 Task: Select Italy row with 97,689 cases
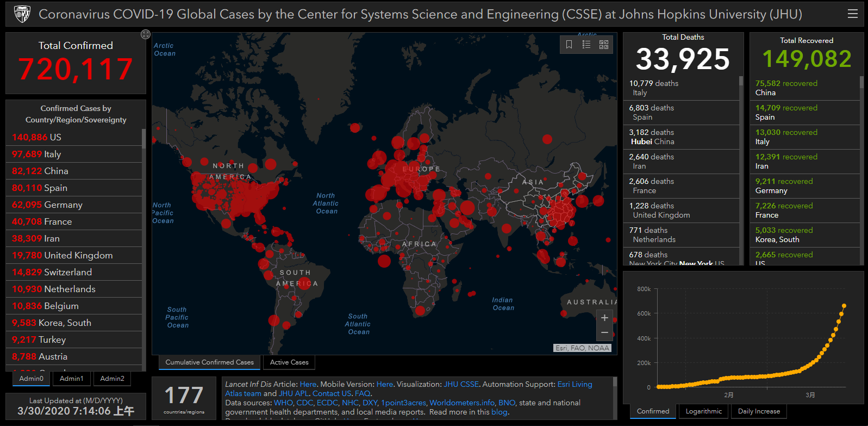point(74,154)
